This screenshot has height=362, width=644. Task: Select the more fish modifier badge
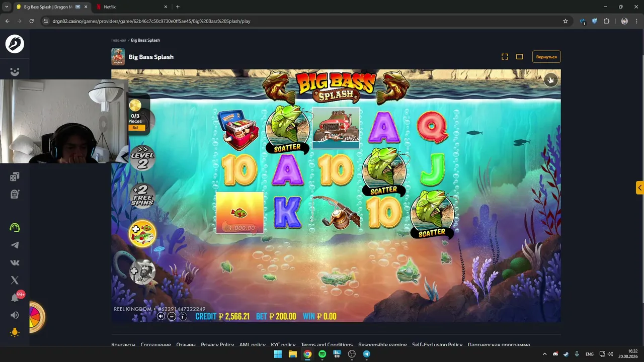[142, 234]
